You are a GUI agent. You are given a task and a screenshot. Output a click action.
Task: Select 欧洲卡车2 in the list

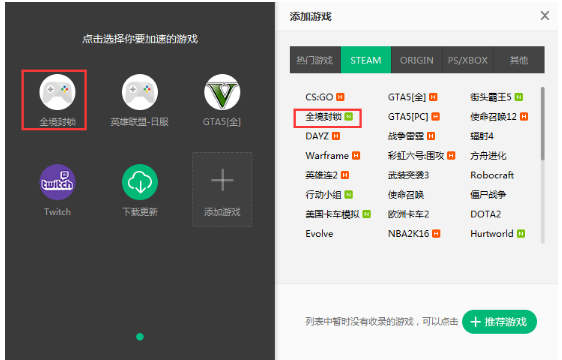408,214
